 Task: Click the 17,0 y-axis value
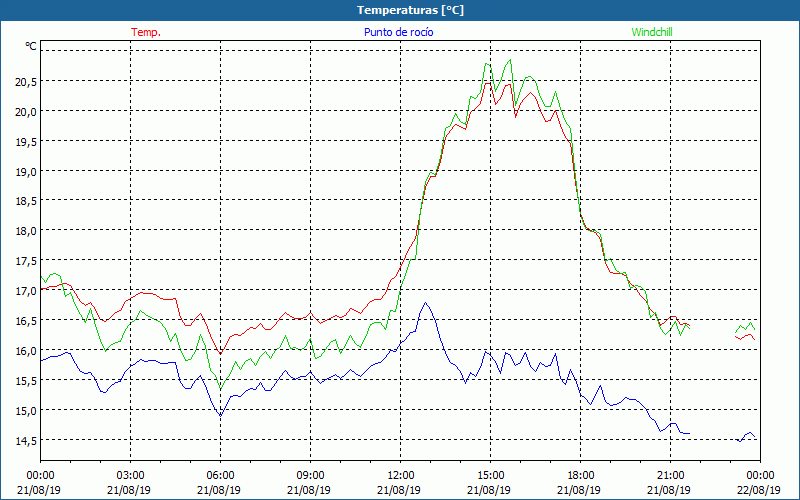tap(25, 291)
